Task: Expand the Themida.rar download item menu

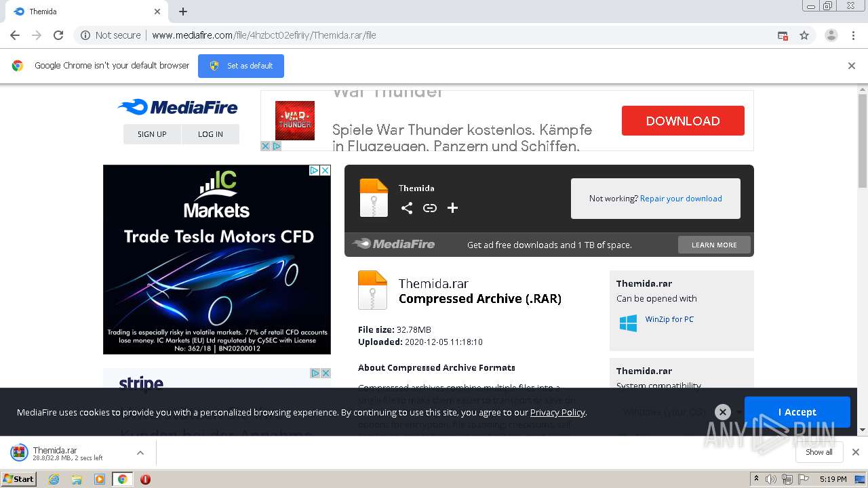Action: coord(140,453)
